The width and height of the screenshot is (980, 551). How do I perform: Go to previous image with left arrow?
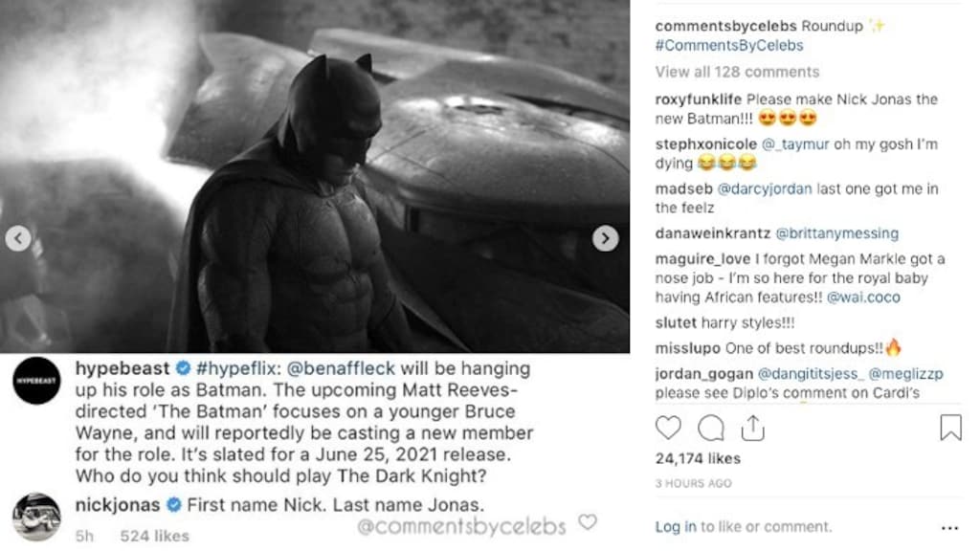pos(18,238)
